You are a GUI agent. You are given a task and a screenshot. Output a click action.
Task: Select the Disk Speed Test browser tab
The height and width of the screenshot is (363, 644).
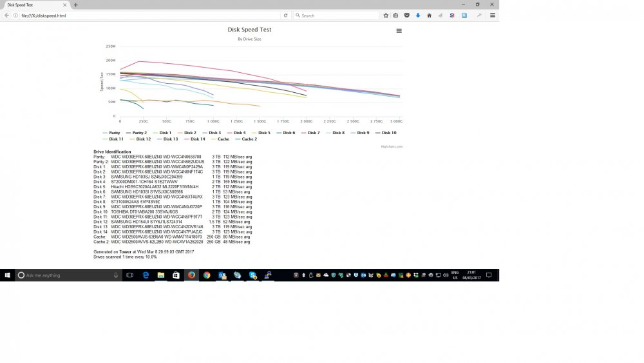[35, 5]
